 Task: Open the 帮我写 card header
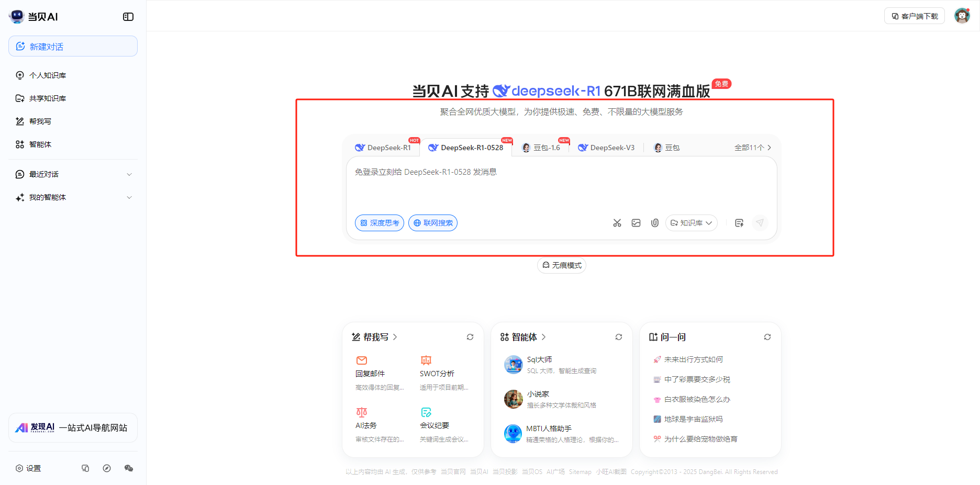[x=374, y=337]
